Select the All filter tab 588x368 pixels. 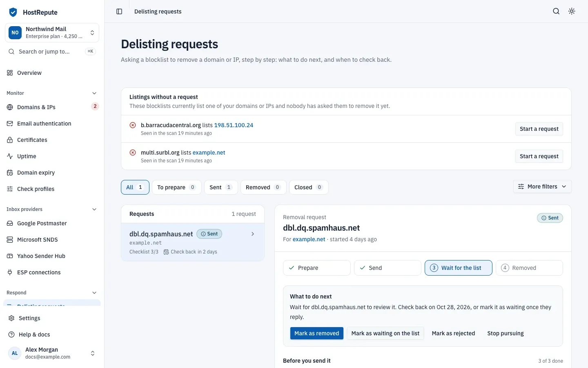[x=135, y=187]
